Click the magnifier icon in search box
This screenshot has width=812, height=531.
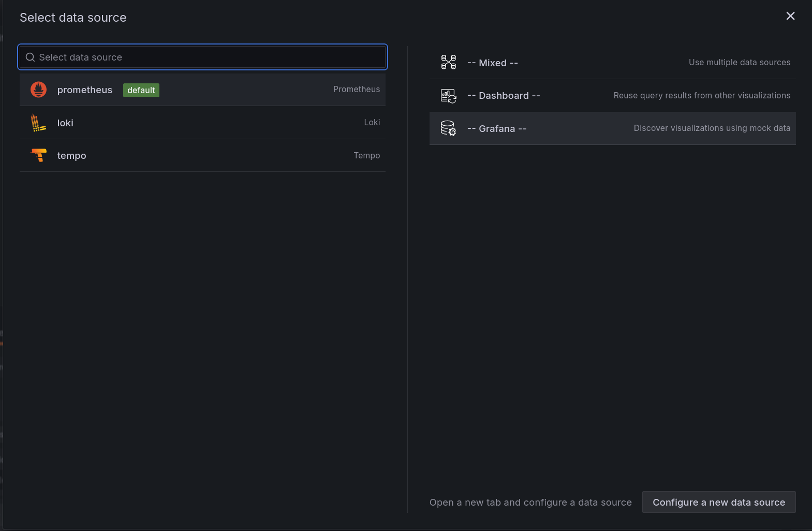click(x=30, y=57)
